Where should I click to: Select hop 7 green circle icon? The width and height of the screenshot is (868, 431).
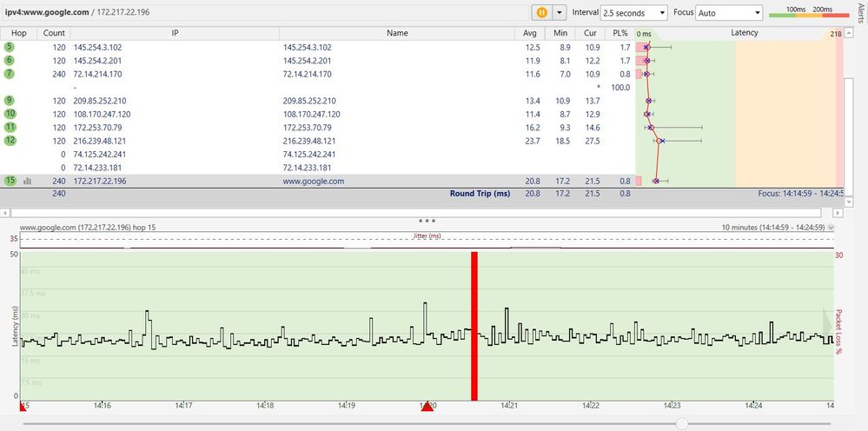pyautogui.click(x=10, y=74)
